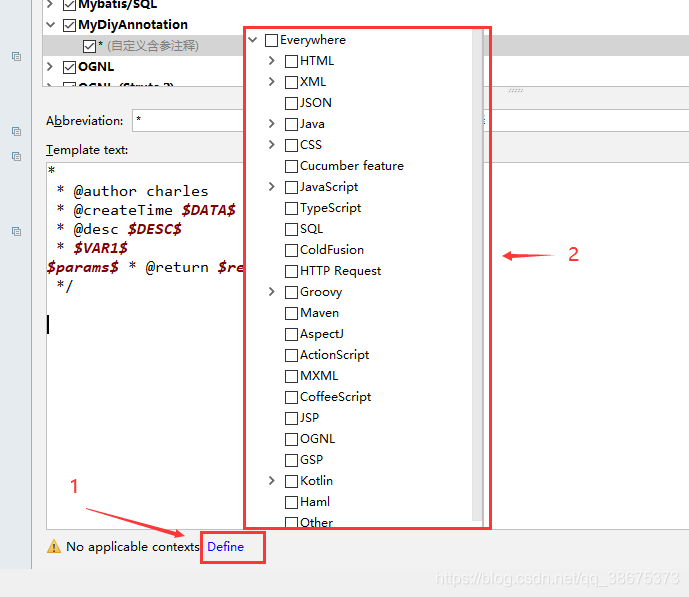This screenshot has width=689, height=597.
Task: Uncheck the * (自定义含参注释) template checkbox
Action: point(89,46)
